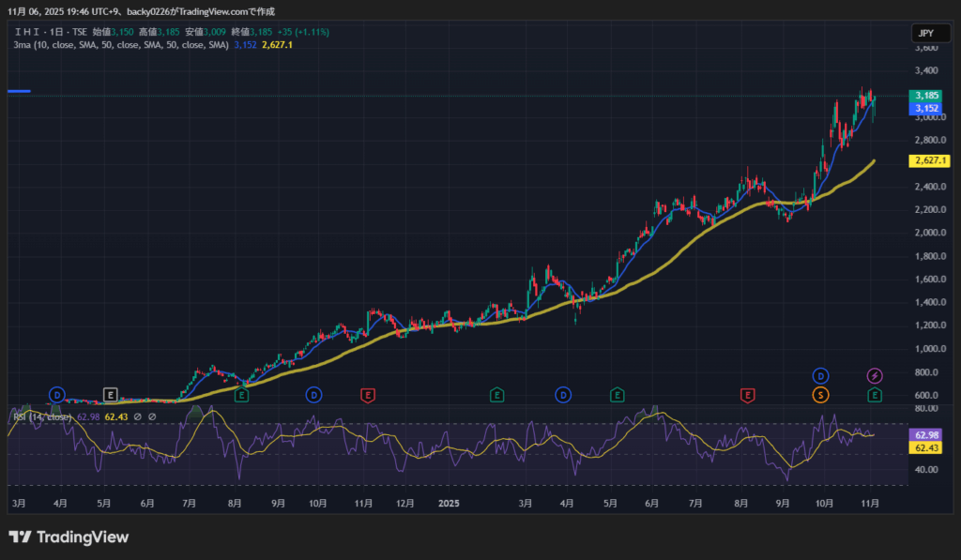Click the blue D marker near 10月 2024

[x=313, y=395]
